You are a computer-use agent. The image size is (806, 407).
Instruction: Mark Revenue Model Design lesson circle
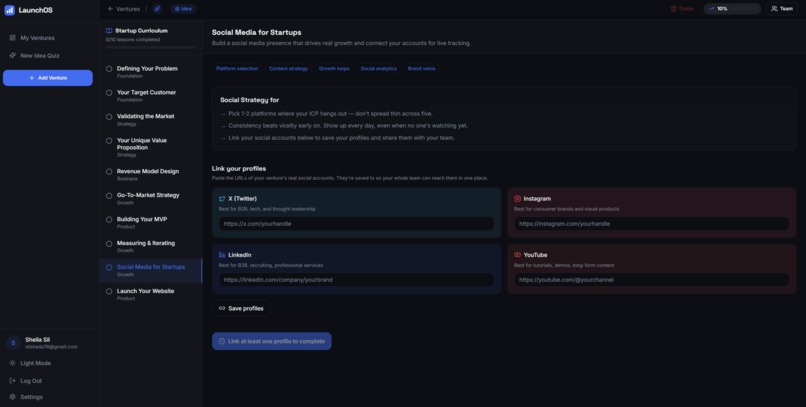(109, 172)
